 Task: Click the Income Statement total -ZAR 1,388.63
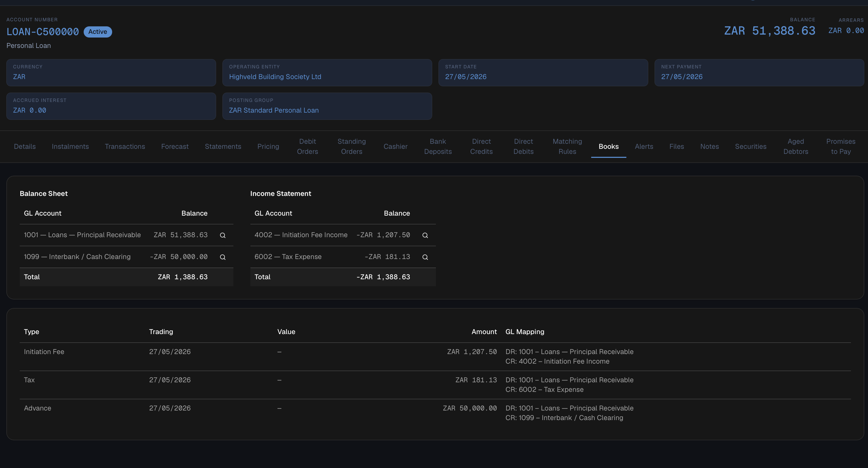383,277
